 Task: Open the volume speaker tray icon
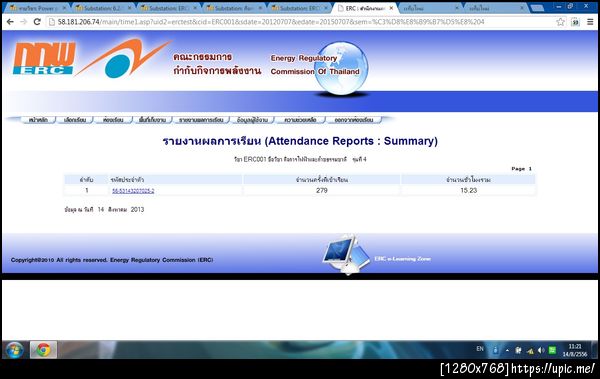[x=541, y=350]
